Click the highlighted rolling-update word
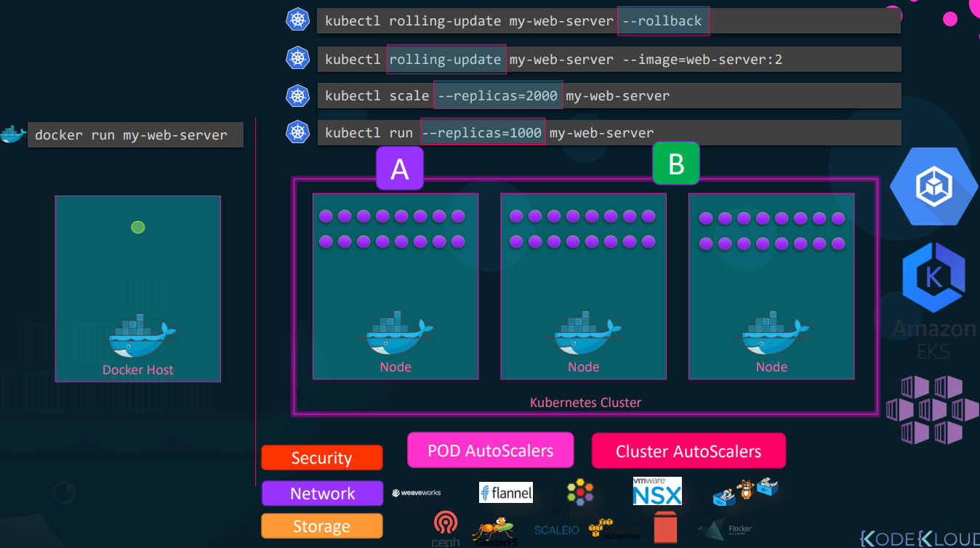Screen dimensions: 980x548 [x=446, y=59]
